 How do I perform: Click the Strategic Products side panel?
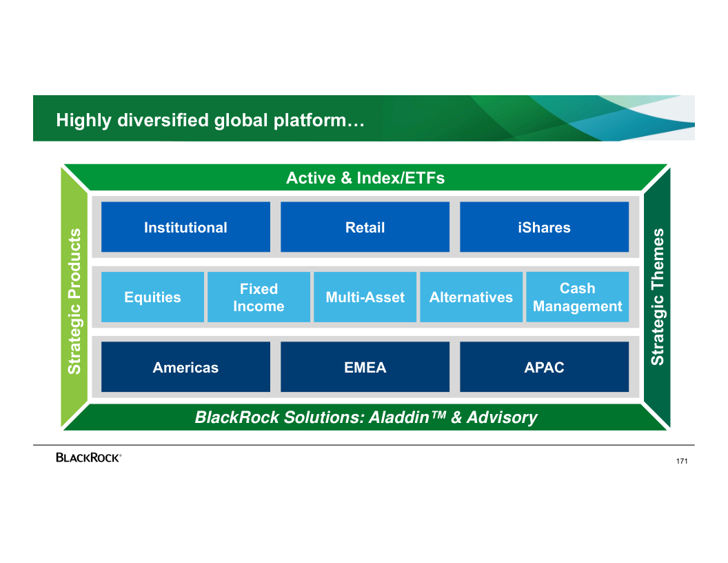coord(74,301)
